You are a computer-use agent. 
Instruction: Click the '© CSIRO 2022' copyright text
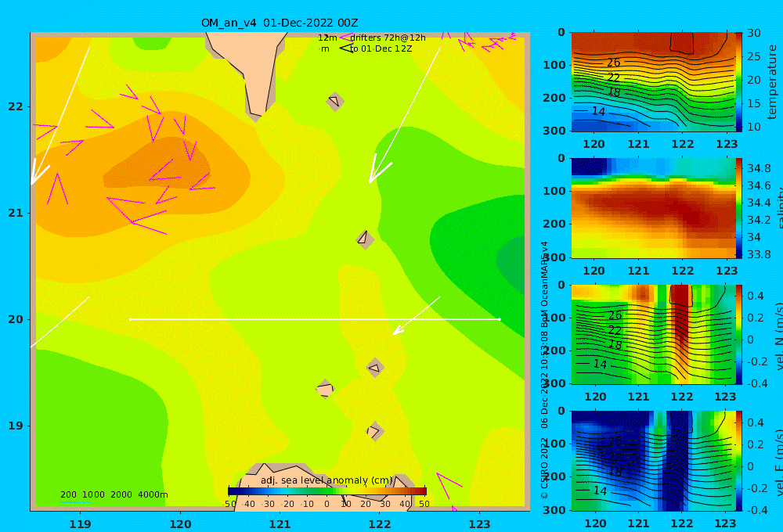click(x=544, y=468)
